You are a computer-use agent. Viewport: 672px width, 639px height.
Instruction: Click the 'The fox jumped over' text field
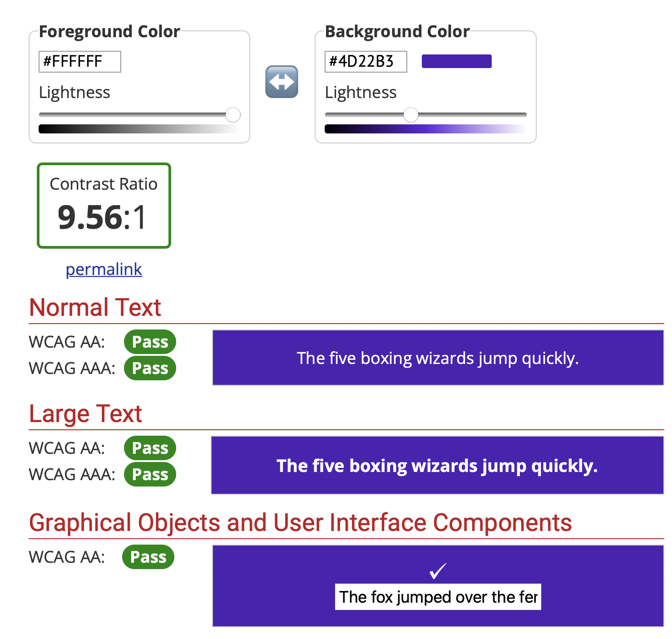click(438, 597)
